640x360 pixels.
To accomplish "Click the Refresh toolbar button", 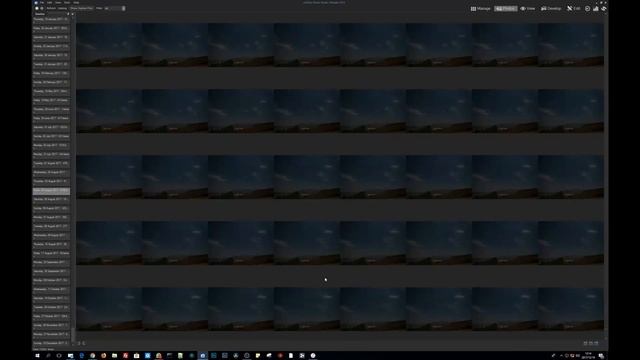I will (x=51, y=8).
